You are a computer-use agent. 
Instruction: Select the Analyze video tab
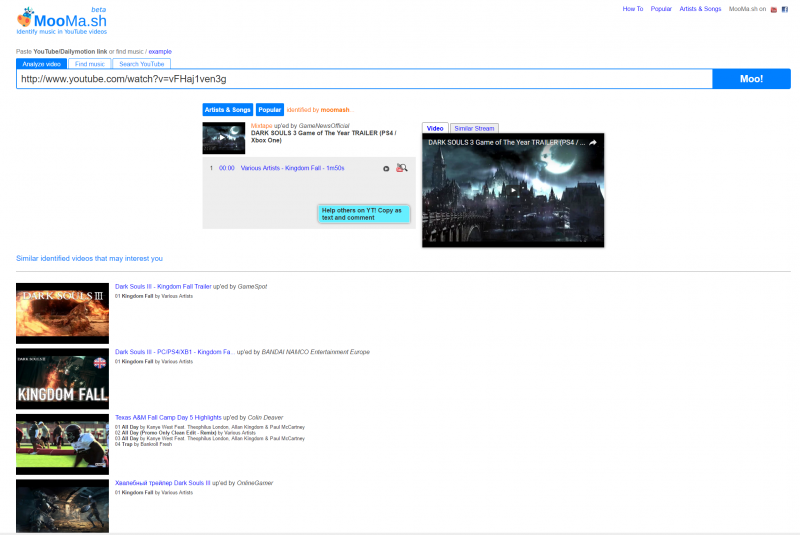pyautogui.click(x=42, y=64)
